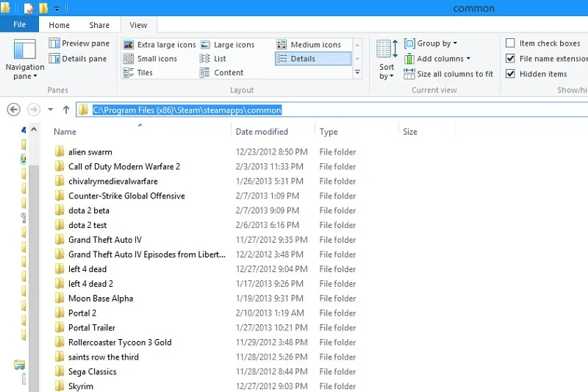The width and height of the screenshot is (588, 392).
Task: Open the Navigation pane menu
Action: click(25, 60)
